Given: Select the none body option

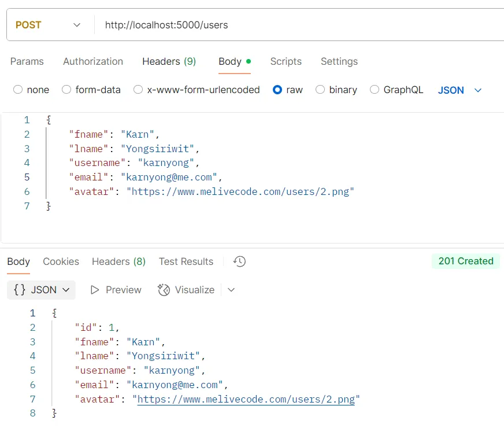Looking at the screenshot, I should pos(18,90).
